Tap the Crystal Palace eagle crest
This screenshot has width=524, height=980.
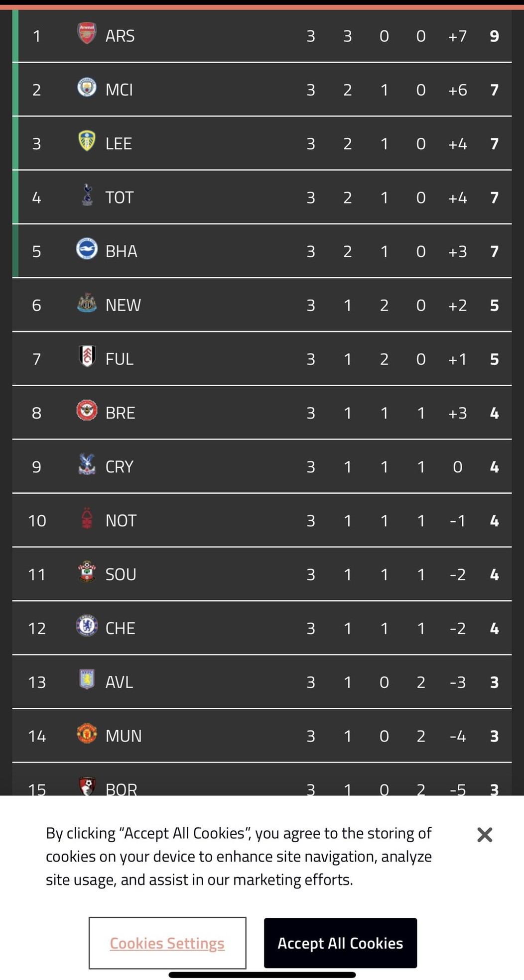[87, 464]
